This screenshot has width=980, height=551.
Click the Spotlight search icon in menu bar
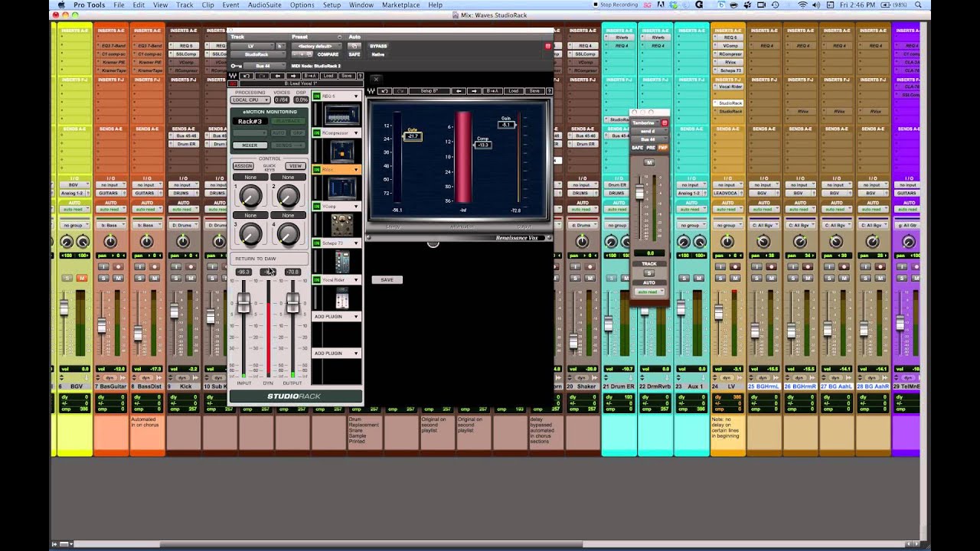918,5
